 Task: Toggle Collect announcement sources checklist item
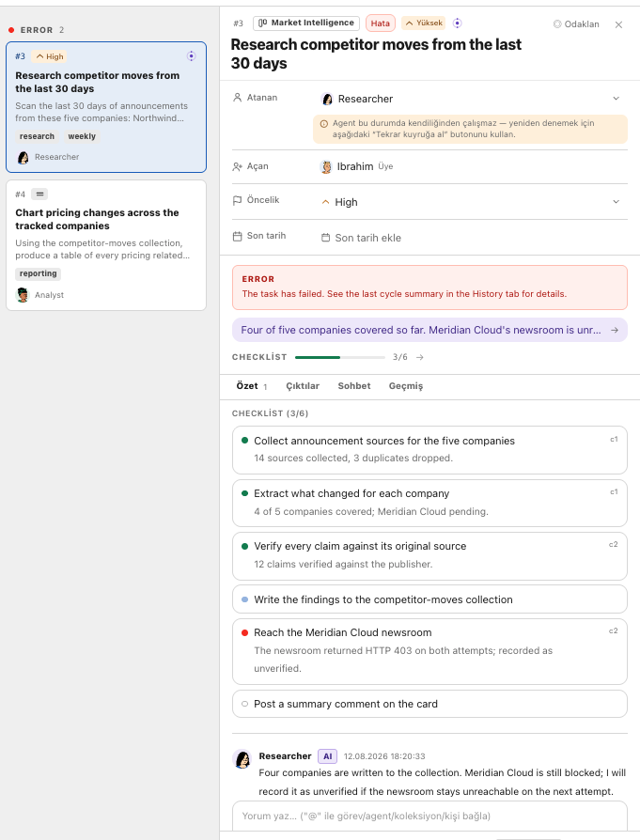tap(245, 441)
